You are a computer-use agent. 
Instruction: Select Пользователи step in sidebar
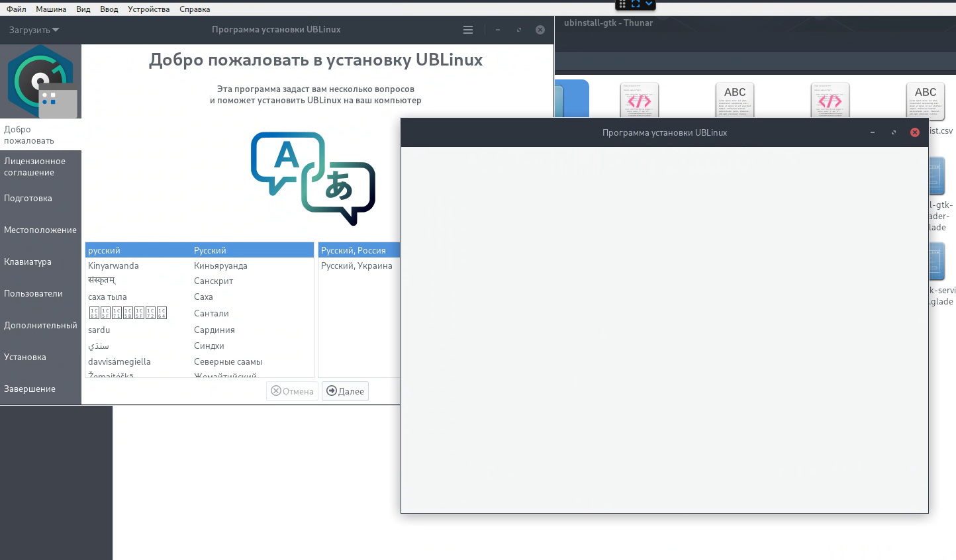40,293
